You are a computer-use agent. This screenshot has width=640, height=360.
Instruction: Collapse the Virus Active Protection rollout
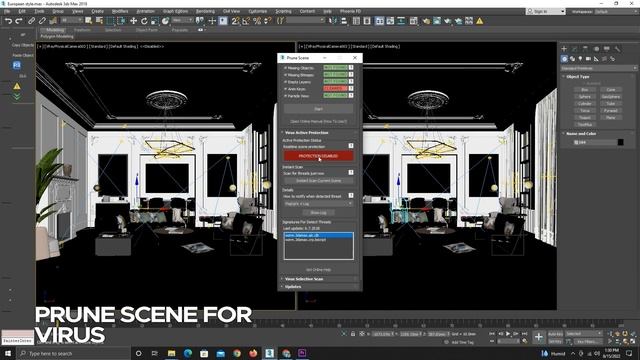pyautogui.click(x=306, y=133)
